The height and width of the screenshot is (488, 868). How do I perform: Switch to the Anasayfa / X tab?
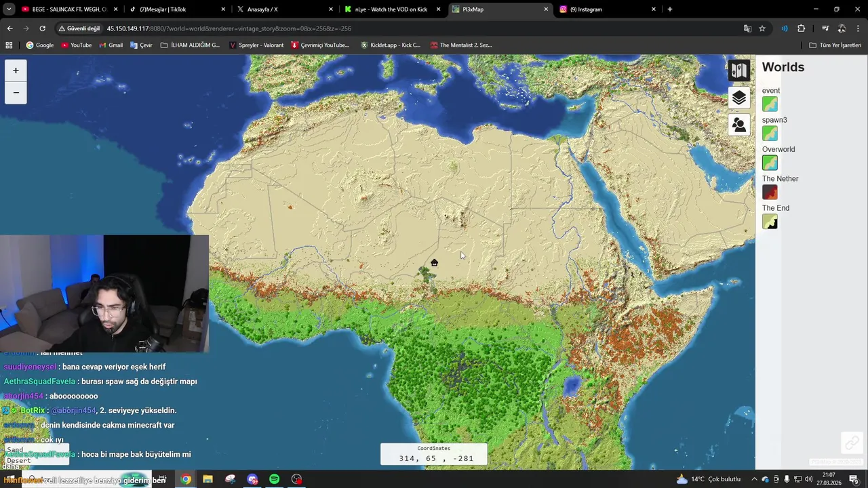pos(281,9)
